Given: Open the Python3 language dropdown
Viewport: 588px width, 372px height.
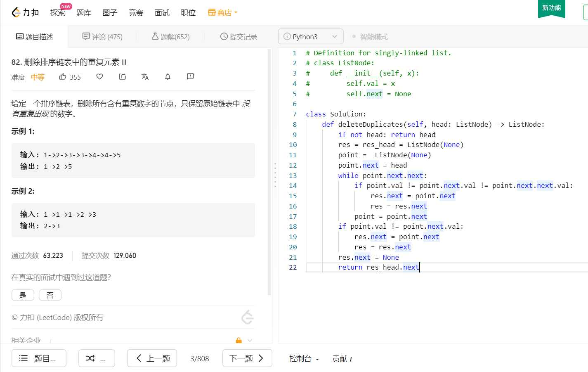Looking at the screenshot, I should coord(311,37).
